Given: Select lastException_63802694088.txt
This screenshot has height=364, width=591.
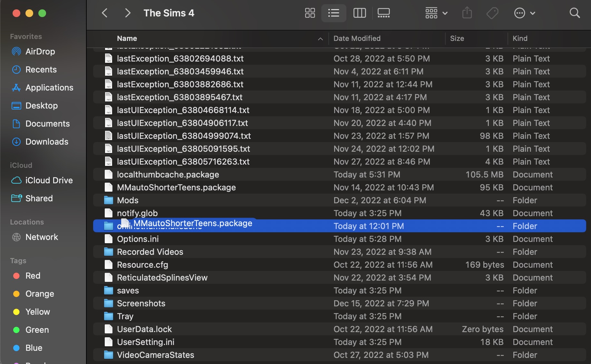Looking at the screenshot, I should (x=339, y=59).
